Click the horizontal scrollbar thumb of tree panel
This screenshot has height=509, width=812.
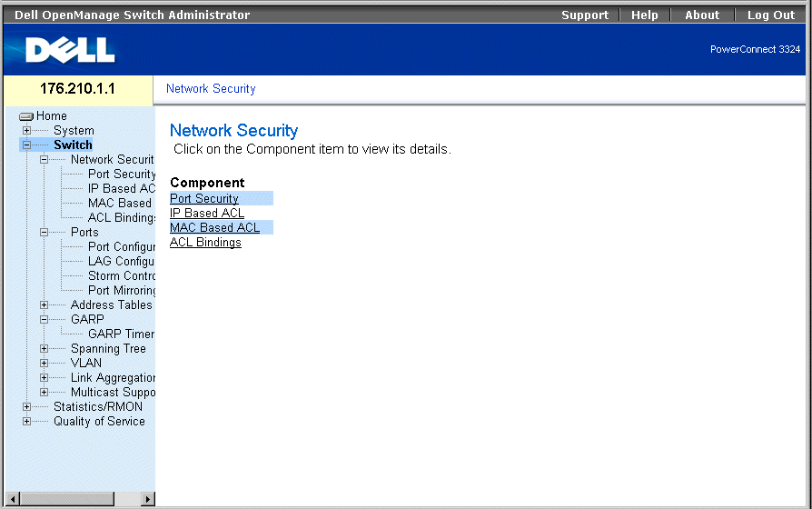(x=67, y=499)
